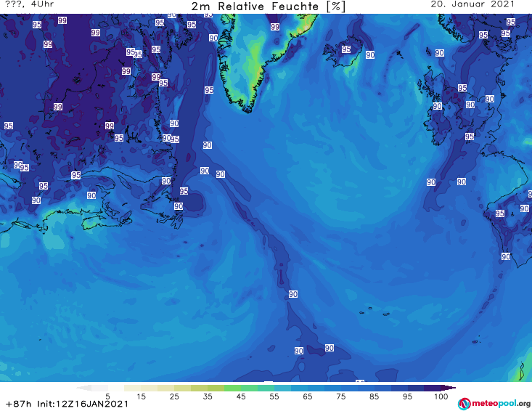Click the '95' contour label on Iceland
Screen dimensions: 532x411
346,49
